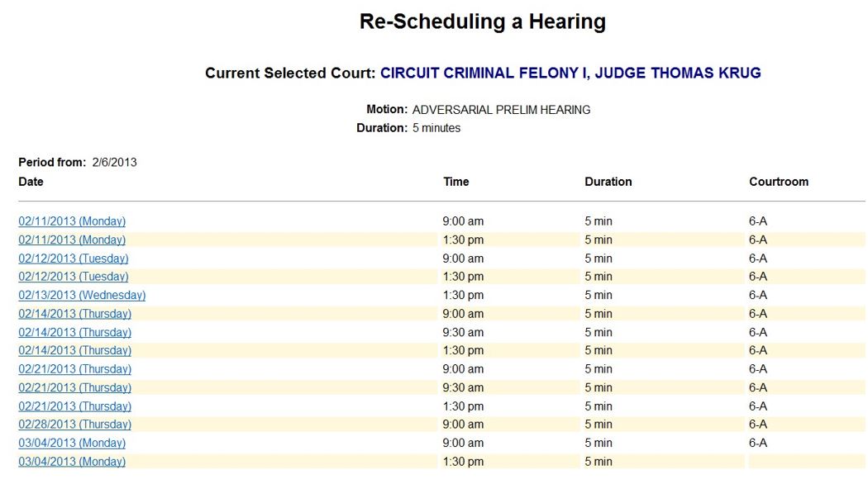Viewport: 868px width, 484px height.
Task: Click the Time column header
Action: [455, 182]
